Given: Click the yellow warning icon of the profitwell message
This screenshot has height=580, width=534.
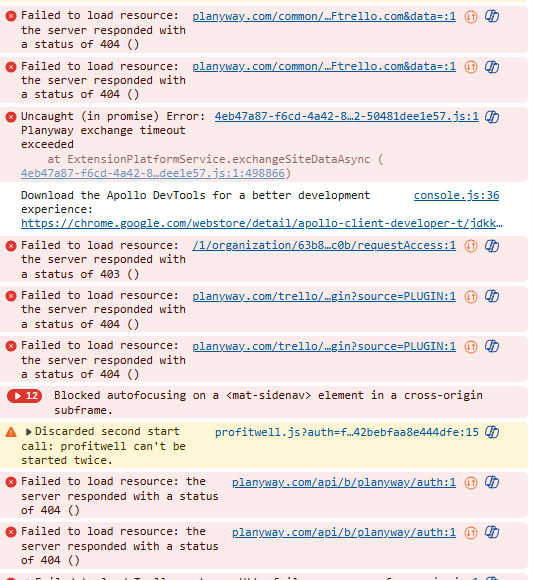Looking at the screenshot, I should point(11,432).
